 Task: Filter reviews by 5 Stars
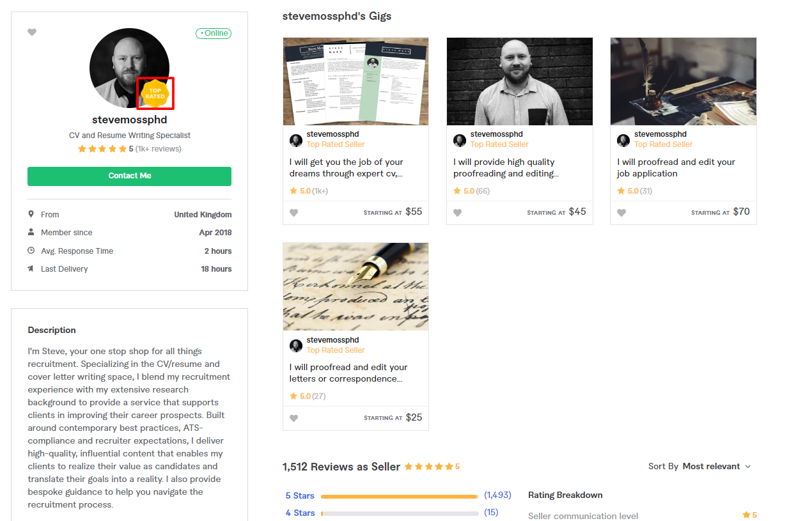(301, 495)
